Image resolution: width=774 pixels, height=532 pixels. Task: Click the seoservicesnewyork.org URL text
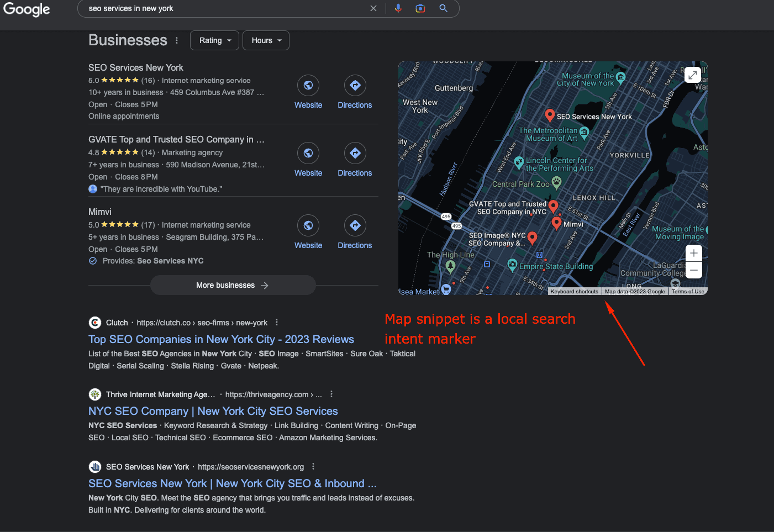click(251, 467)
